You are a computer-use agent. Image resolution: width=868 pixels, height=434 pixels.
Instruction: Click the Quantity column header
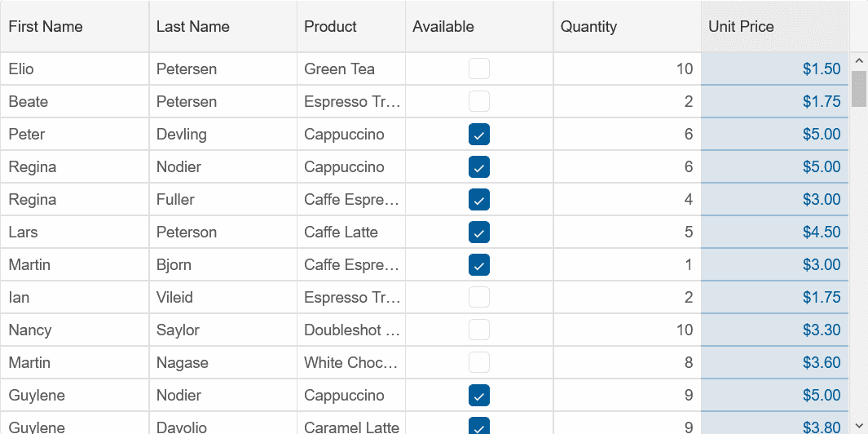tap(628, 27)
